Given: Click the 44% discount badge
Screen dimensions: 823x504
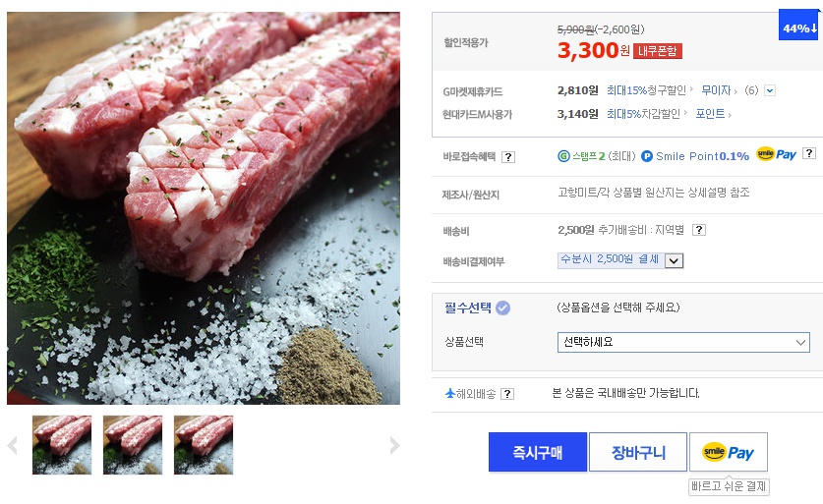Looking at the screenshot, I should click(799, 28).
